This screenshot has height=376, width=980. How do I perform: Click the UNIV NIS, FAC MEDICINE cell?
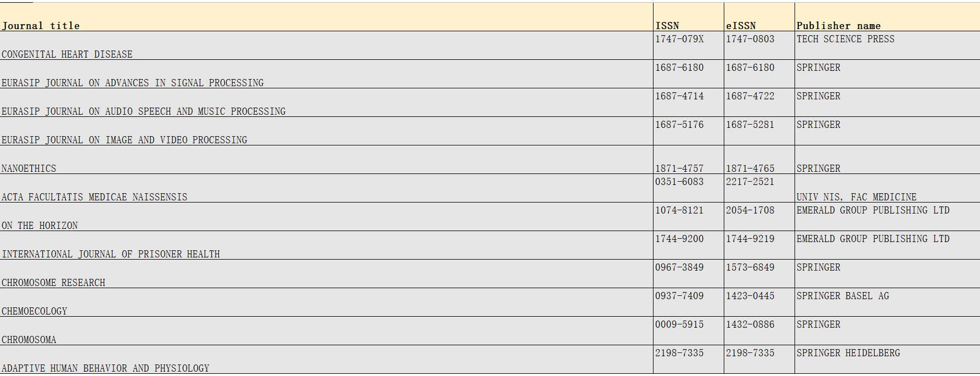[887, 188]
